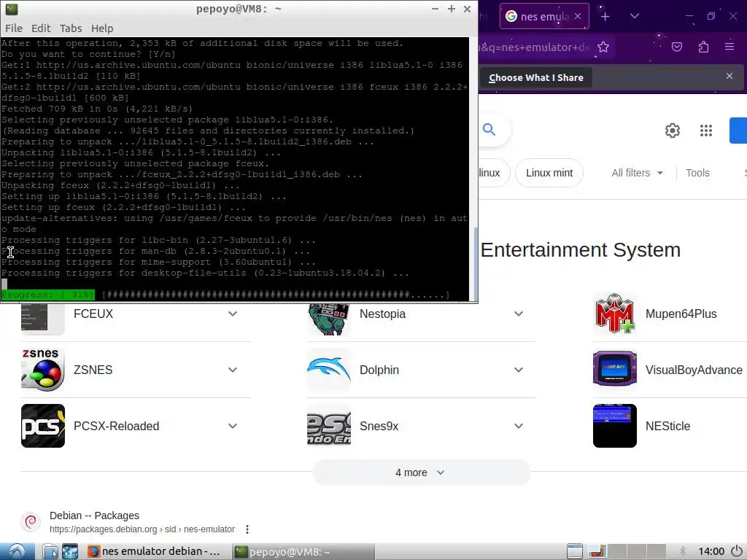Click the Mupen64Plus entry label
The height and width of the screenshot is (560, 747).
(x=681, y=314)
